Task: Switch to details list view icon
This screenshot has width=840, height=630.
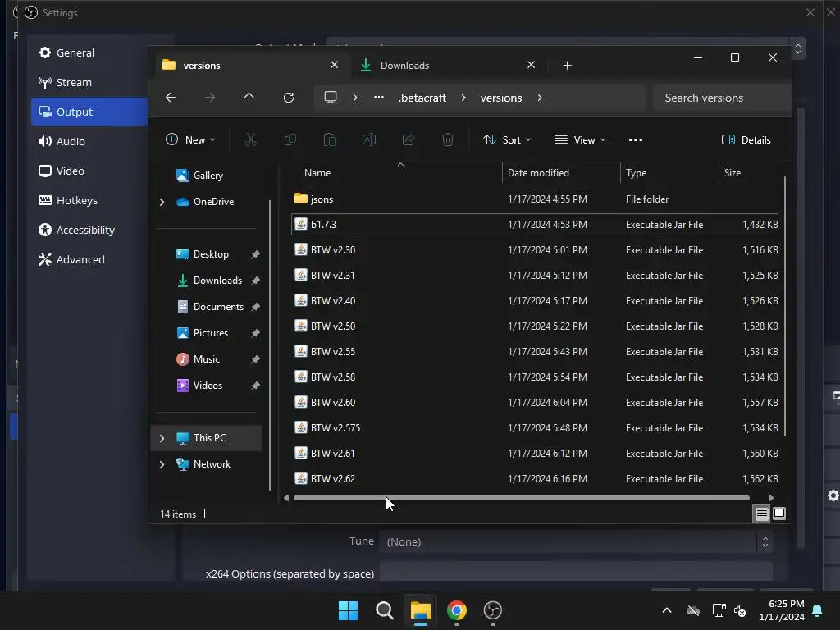Action: [x=761, y=514]
